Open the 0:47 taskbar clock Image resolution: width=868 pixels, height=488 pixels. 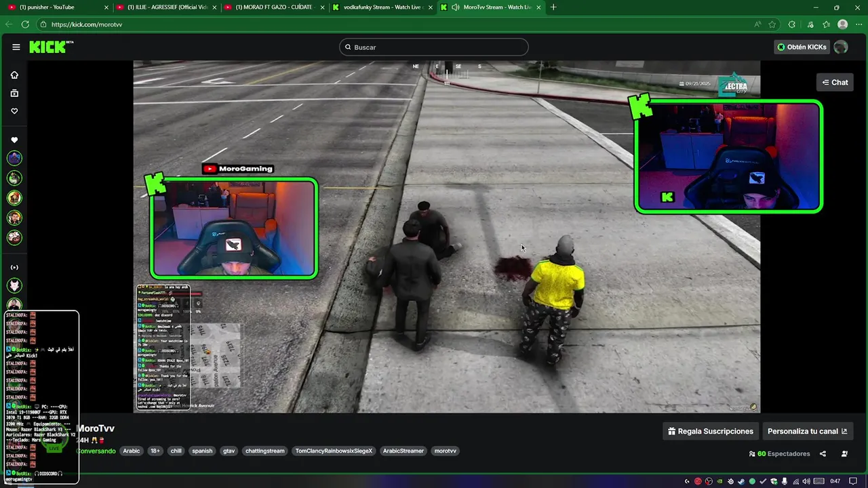835,481
